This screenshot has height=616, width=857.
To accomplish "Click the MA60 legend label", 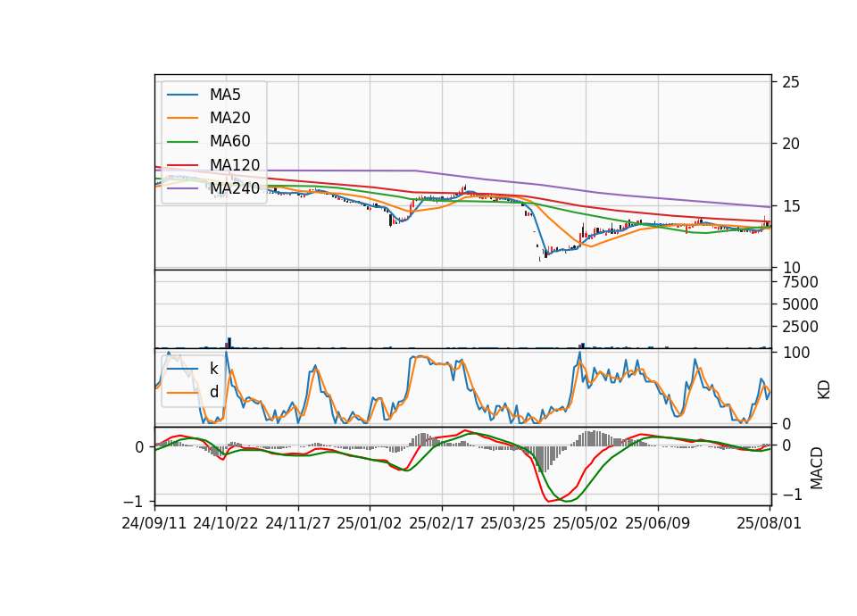I will [x=229, y=142].
